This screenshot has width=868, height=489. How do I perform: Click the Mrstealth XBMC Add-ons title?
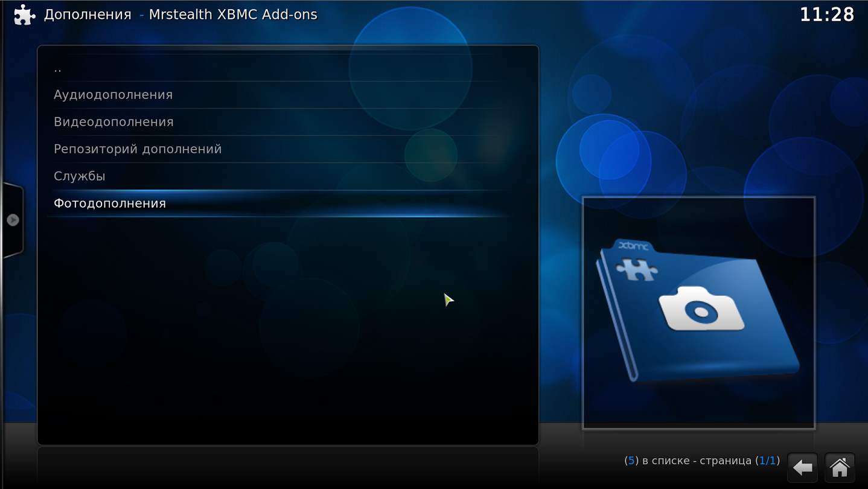pos(233,14)
